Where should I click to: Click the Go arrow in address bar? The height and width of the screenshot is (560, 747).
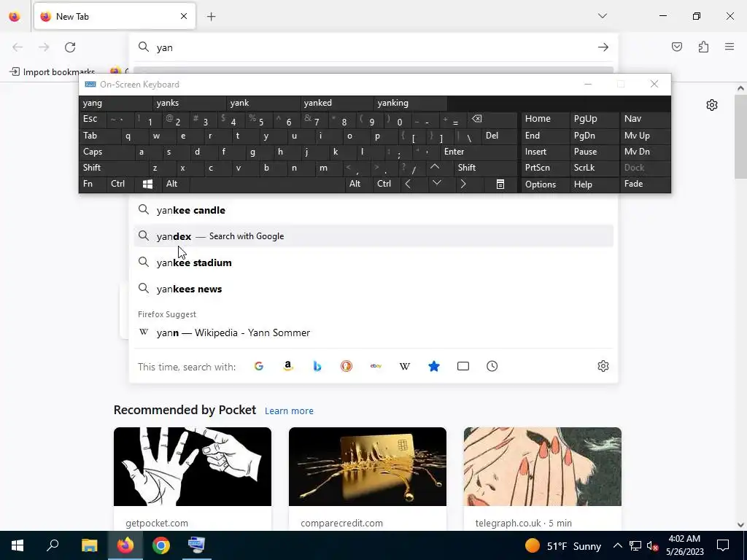(x=603, y=47)
